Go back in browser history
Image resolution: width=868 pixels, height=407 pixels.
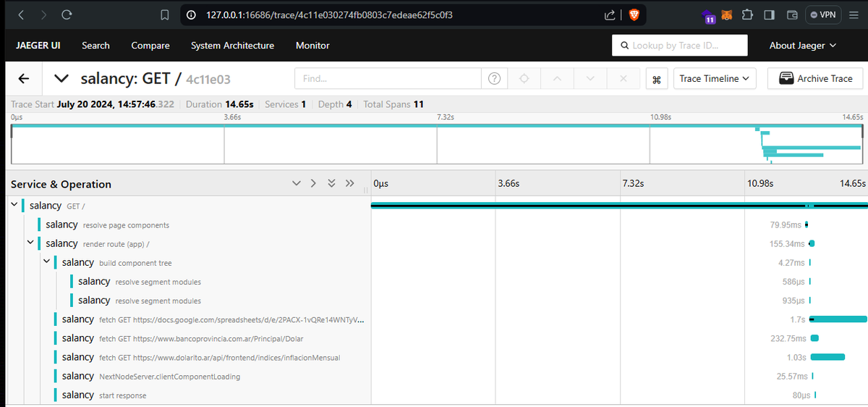pyautogui.click(x=20, y=14)
